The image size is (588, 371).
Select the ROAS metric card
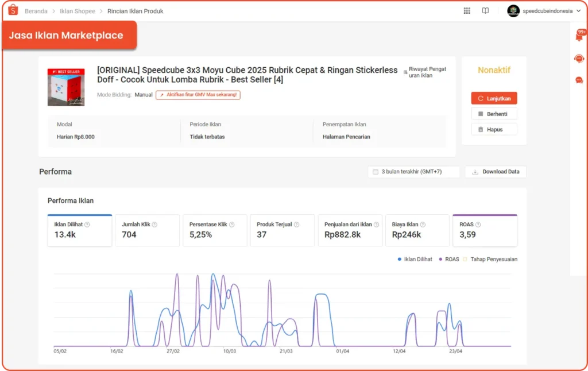[x=485, y=230]
